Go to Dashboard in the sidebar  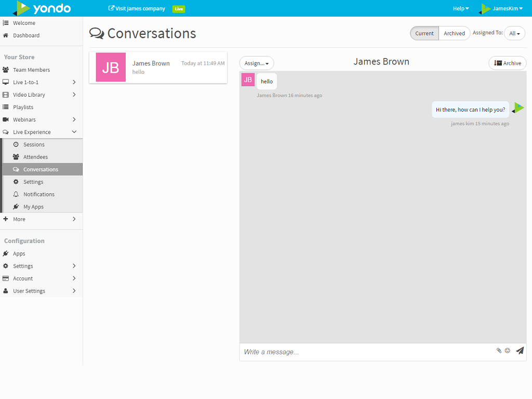pyautogui.click(x=26, y=35)
